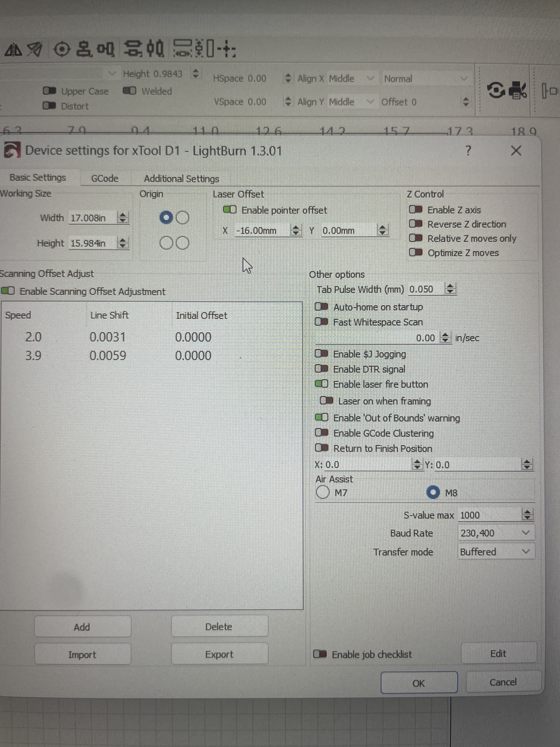This screenshot has width=560, height=747.
Task: Click the Flip Vertical mirror icon
Action: 35,49
